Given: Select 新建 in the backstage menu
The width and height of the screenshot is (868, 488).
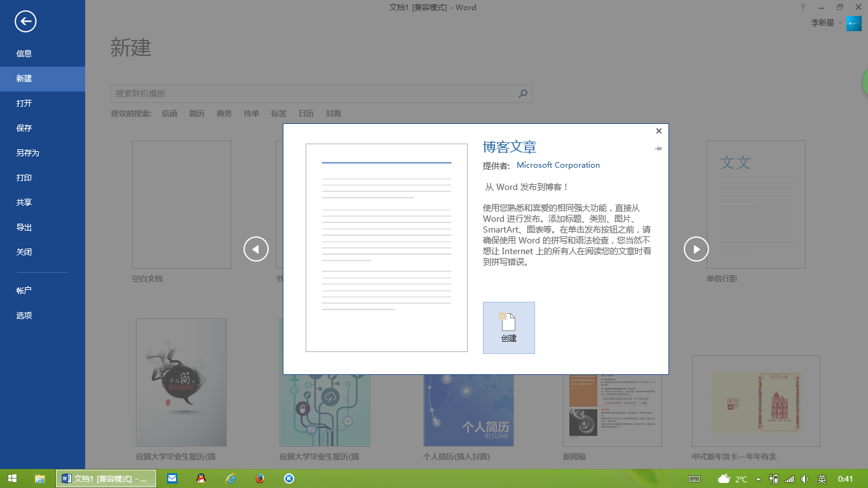Looking at the screenshot, I should coord(43,79).
